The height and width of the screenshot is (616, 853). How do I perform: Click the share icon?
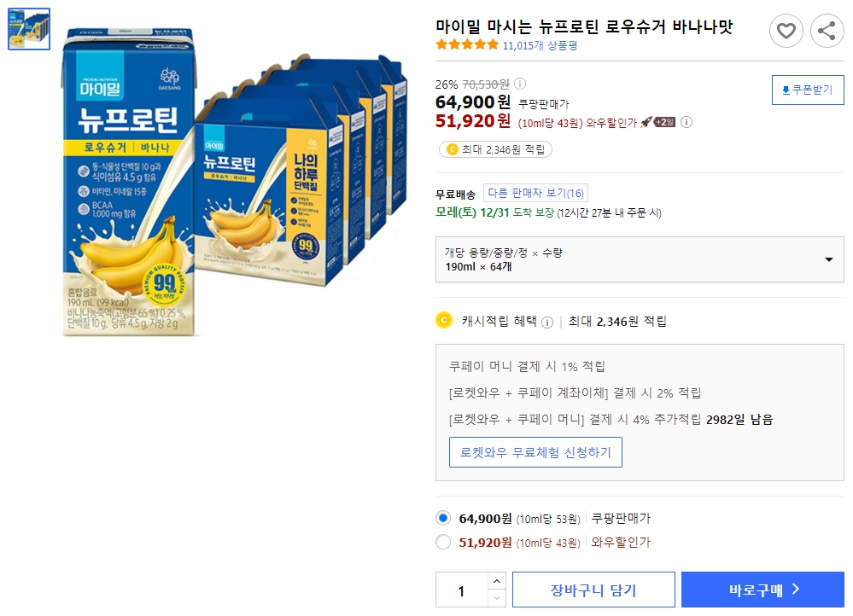click(826, 31)
